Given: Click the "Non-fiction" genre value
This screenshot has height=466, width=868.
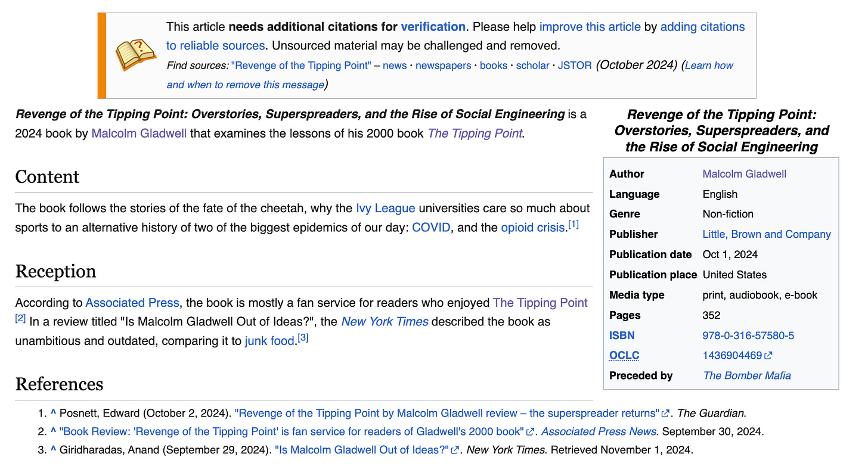Looking at the screenshot, I should (x=728, y=214).
